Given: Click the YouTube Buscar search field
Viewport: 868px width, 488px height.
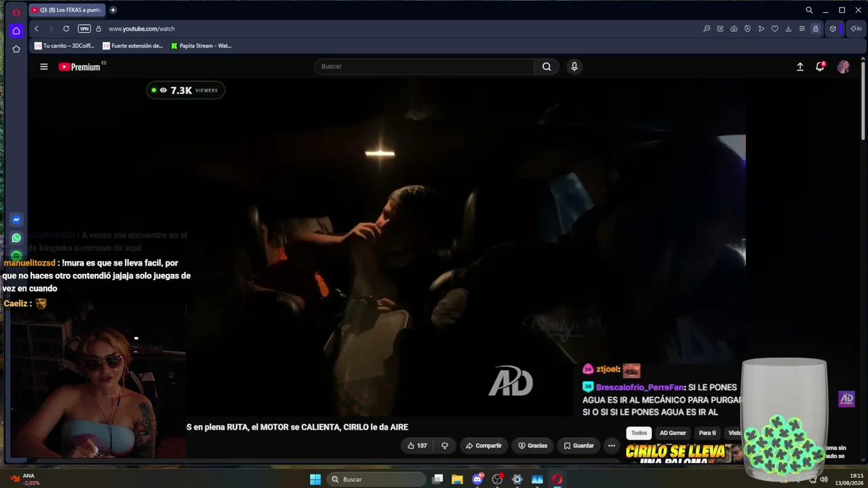Looking at the screenshot, I should tap(425, 66).
